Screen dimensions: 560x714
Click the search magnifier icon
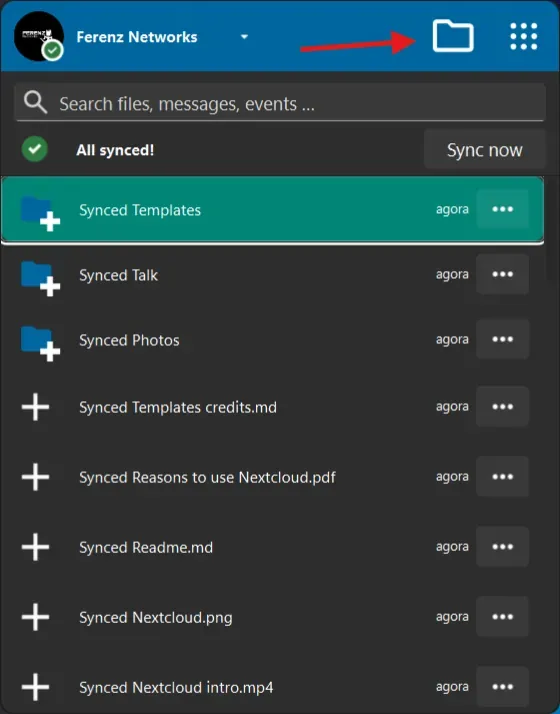(x=36, y=102)
